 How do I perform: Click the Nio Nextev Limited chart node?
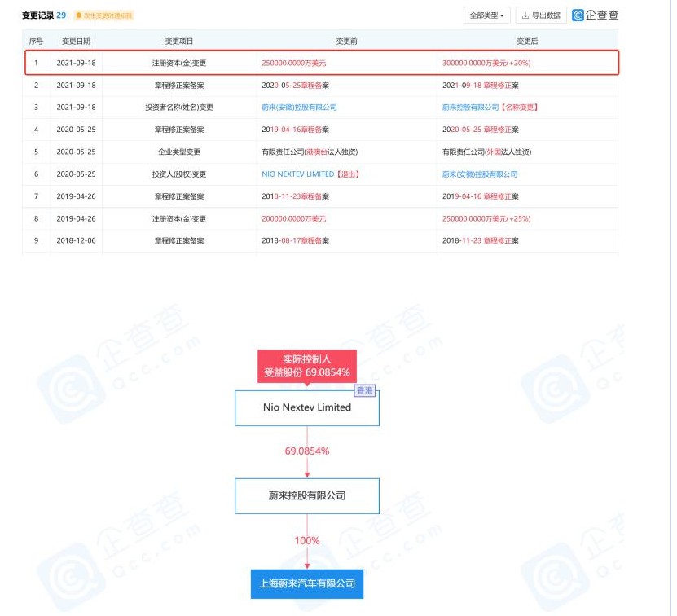point(307,407)
